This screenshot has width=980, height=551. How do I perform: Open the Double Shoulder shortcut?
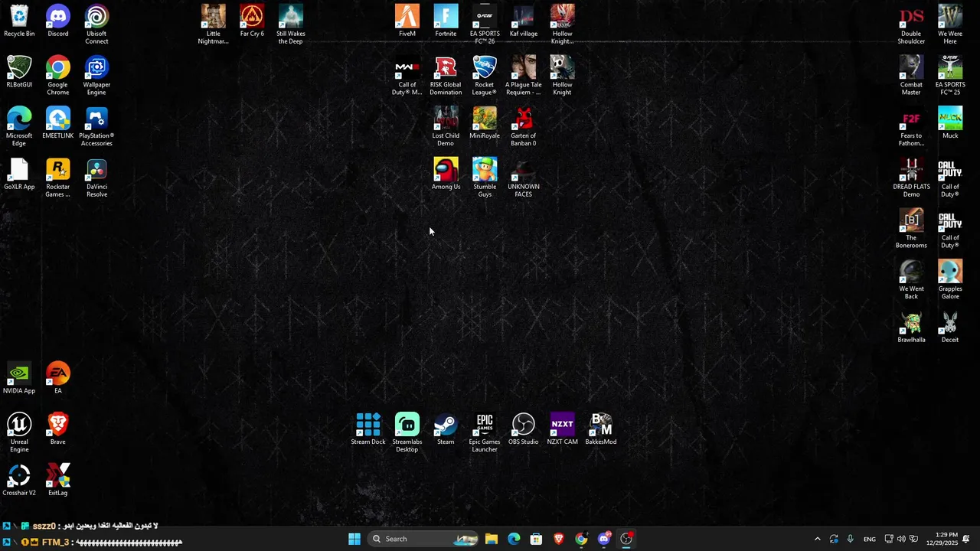tap(911, 24)
